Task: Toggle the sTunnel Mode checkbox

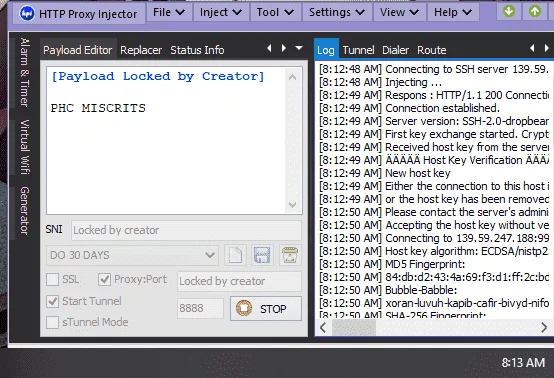Action: [x=53, y=322]
